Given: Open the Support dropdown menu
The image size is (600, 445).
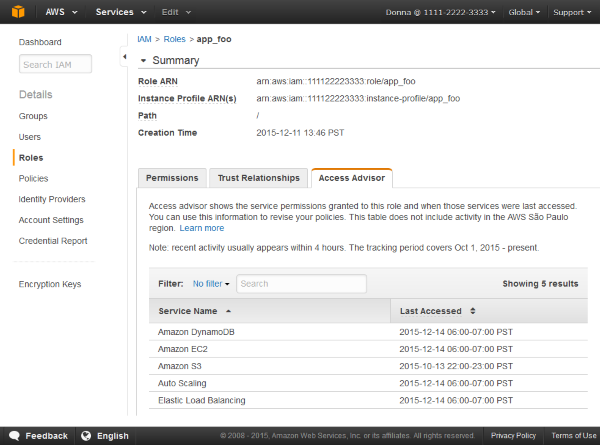Looking at the screenshot, I should coord(572,12).
